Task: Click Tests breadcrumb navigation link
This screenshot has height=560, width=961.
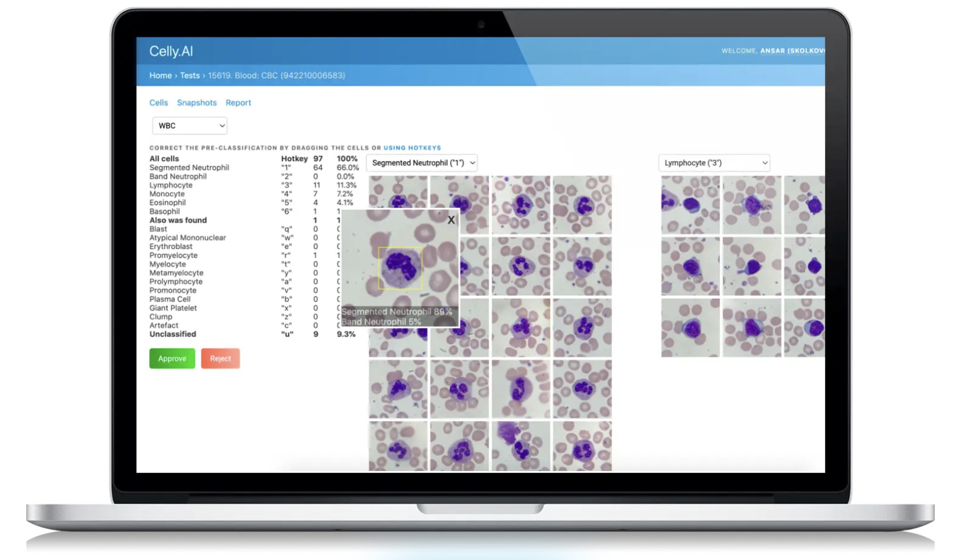Action: (190, 75)
